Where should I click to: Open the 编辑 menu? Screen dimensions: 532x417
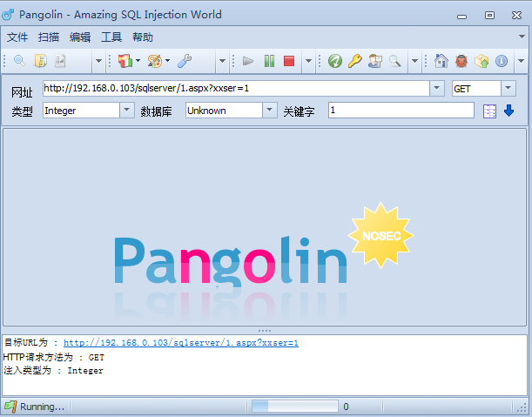[80, 37]
